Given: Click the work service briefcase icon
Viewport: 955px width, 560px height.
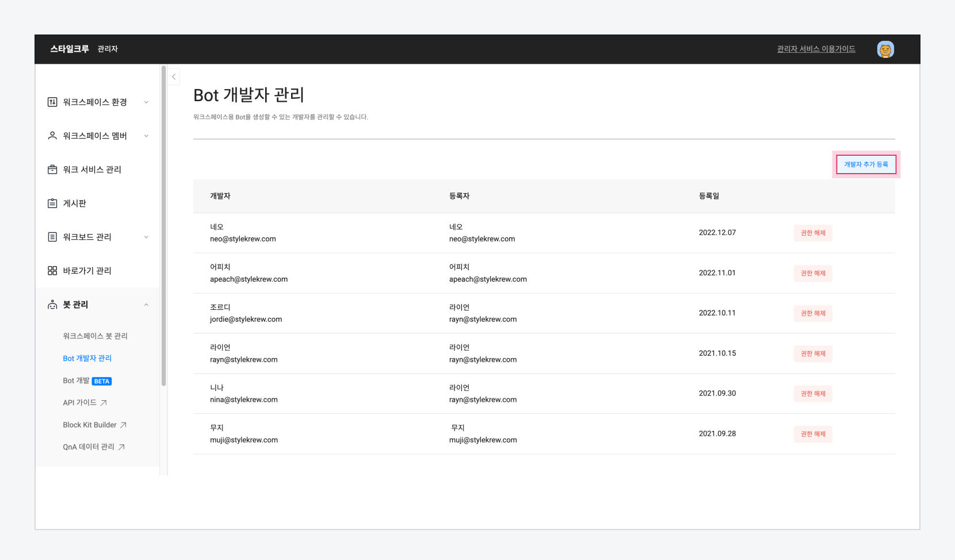Looking at the screenshot, I should pos(52,170).
